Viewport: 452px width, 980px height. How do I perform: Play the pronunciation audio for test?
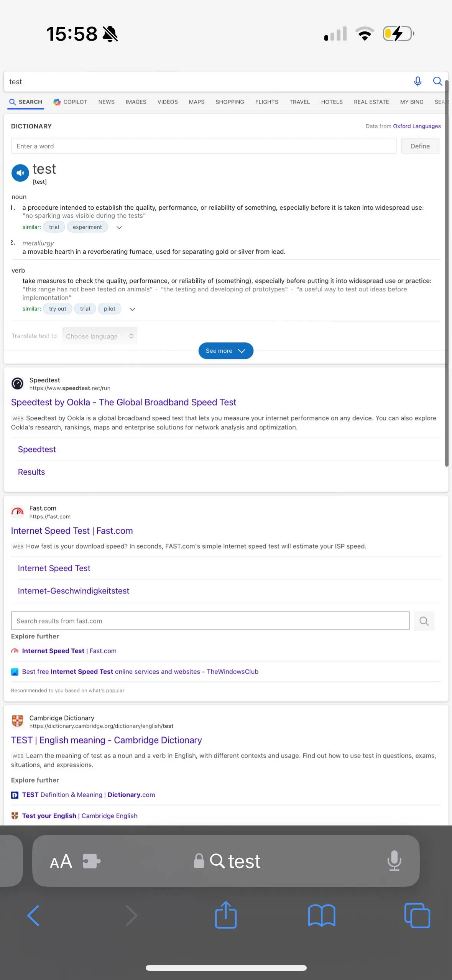(x=20, y=173)
